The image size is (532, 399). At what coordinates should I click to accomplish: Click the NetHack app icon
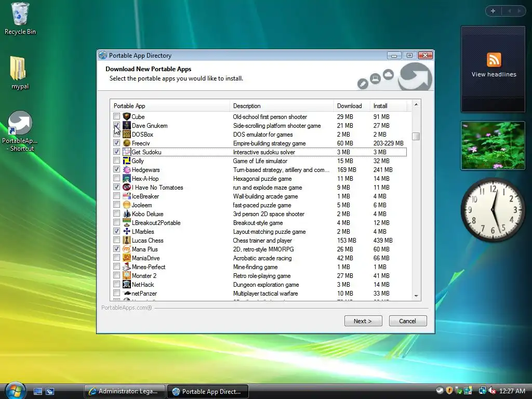pos(127,284)
